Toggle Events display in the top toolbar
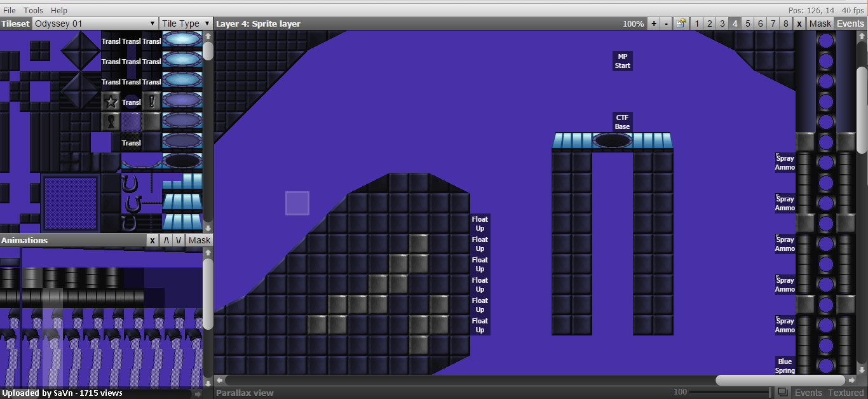The height and width of the screenshot is (399, 868). pos(850,24)
